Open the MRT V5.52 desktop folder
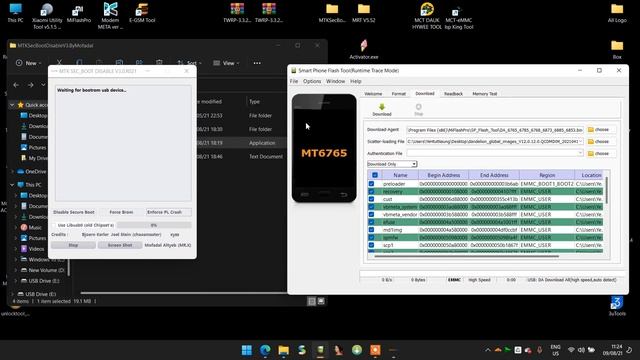The width and height of the screenshot is (640, 360). [363, 13]
